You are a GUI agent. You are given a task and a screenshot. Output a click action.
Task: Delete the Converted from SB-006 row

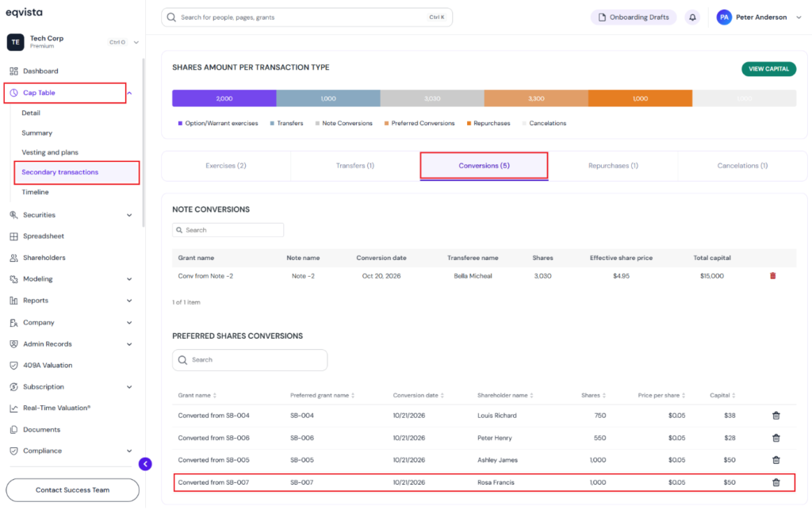(x=776, y=438)
